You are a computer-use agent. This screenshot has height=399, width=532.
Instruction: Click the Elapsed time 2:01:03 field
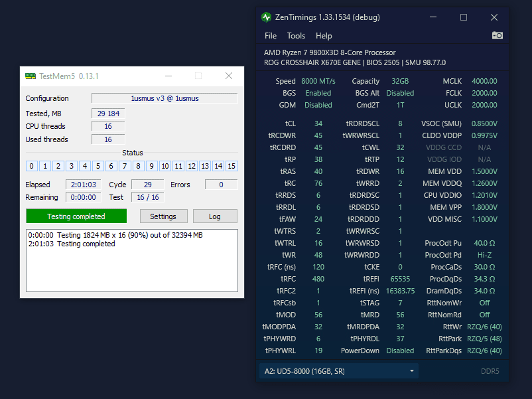pyautogui.click(x=84, y=185)
